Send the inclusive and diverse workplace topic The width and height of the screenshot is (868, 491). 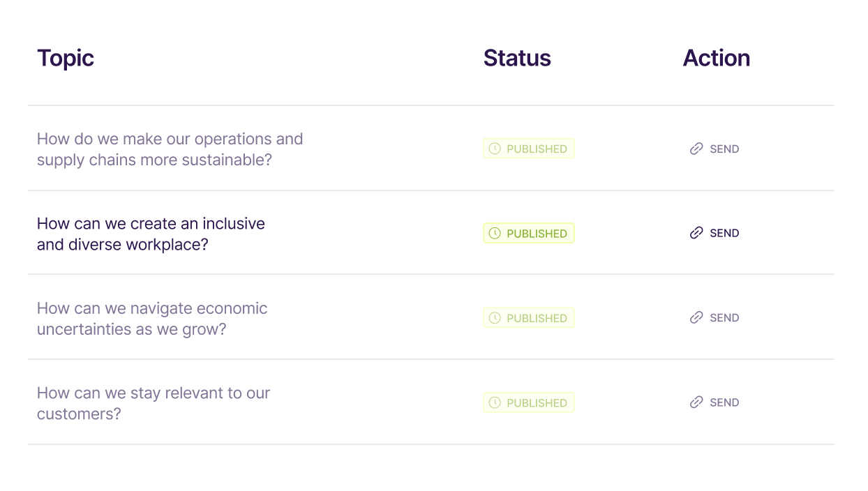click(x=714, y=233)
